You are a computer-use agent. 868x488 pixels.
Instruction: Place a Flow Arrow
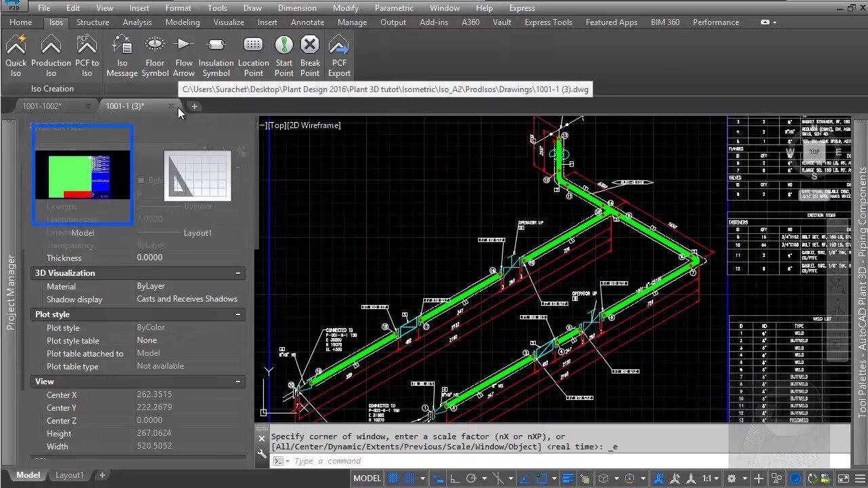pyautogui.click(x=184, y=56)
